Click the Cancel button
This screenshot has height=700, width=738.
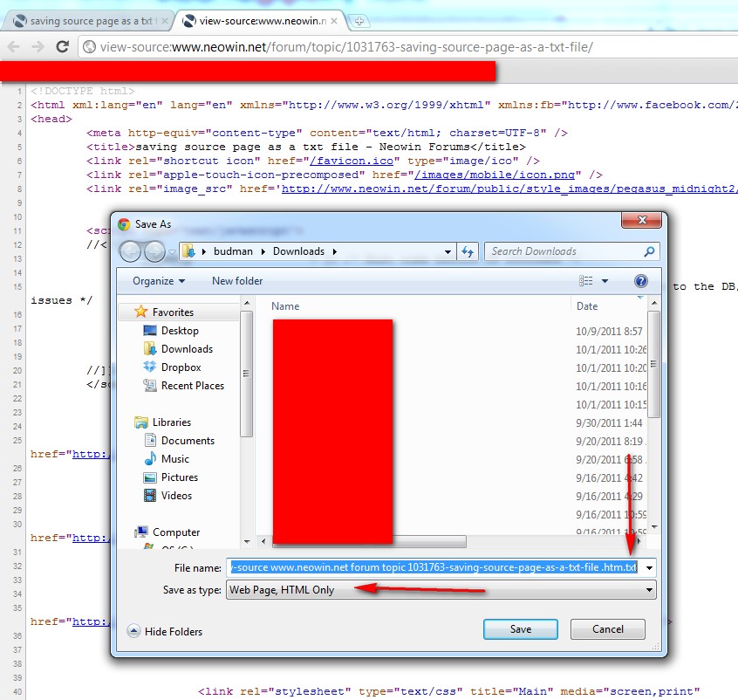click(607, 629)
